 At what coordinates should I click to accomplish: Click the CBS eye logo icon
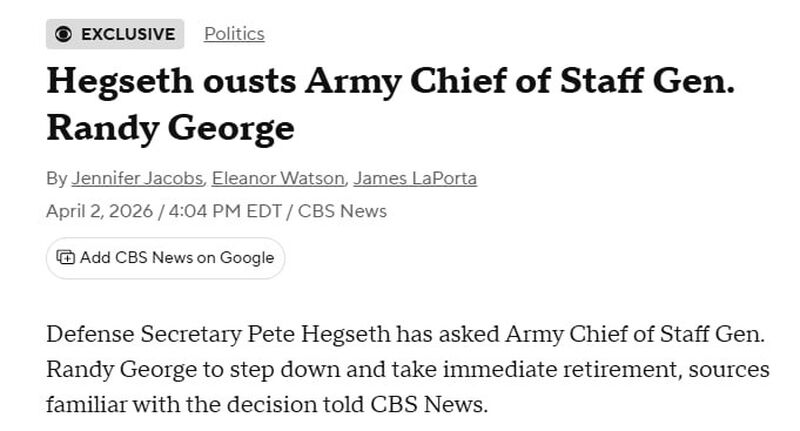click(x=64, y=34)
